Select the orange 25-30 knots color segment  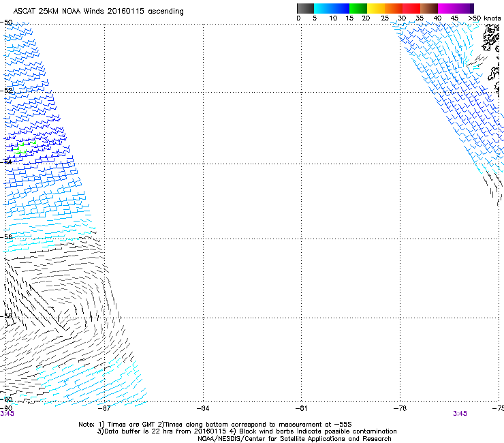[x=394, y=8]
